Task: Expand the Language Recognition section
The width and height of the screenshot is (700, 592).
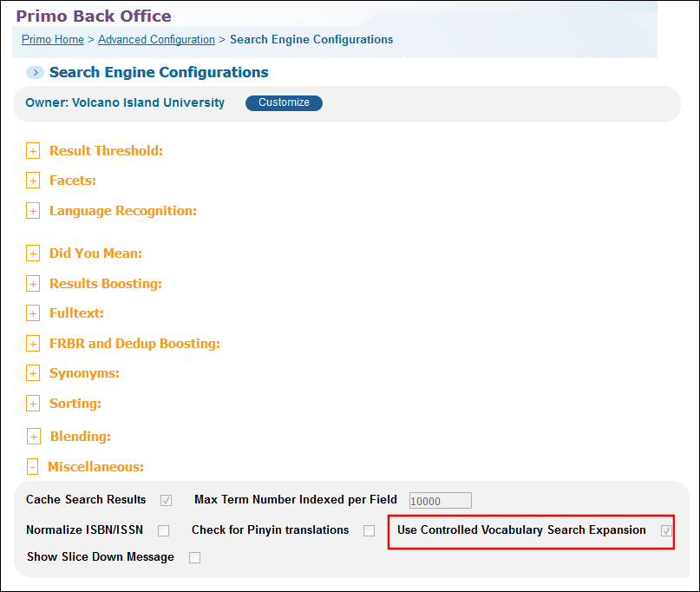Action: [x=33, y=211]
